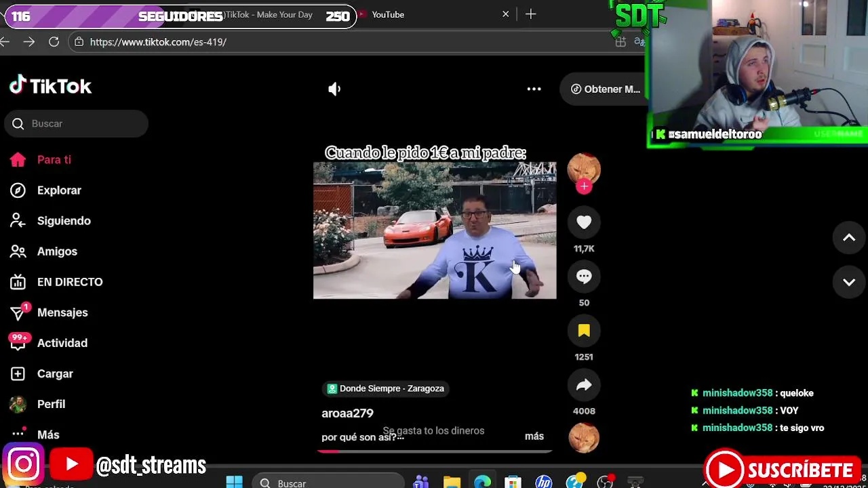868x488 pixels.
Task: Click the Mensajes paper plane icon
Action: pyautogui.click(x=18, y=312)
